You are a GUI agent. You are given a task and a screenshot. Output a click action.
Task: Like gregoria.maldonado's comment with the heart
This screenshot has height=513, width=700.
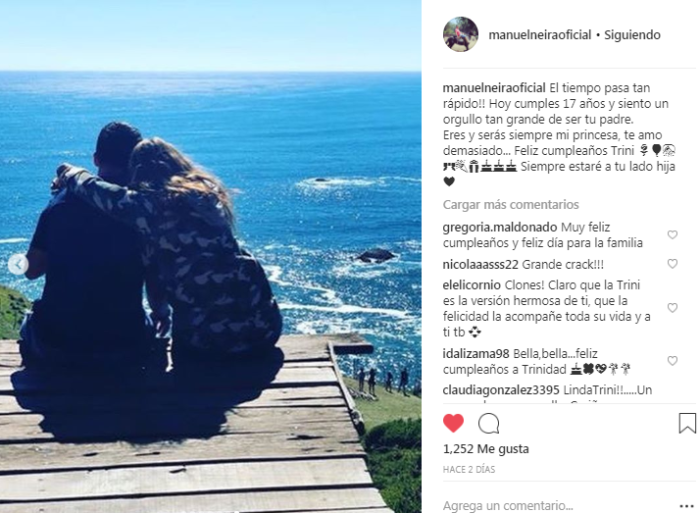click(x=672, y=234)
